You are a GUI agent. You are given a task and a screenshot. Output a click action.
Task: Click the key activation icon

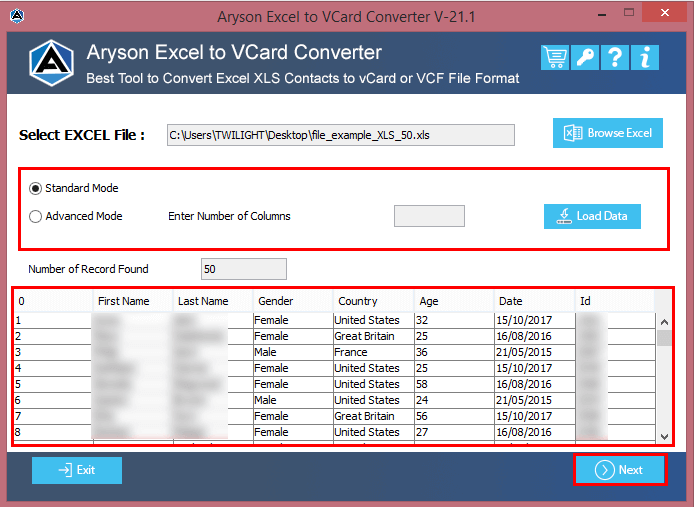pos(585,58)
